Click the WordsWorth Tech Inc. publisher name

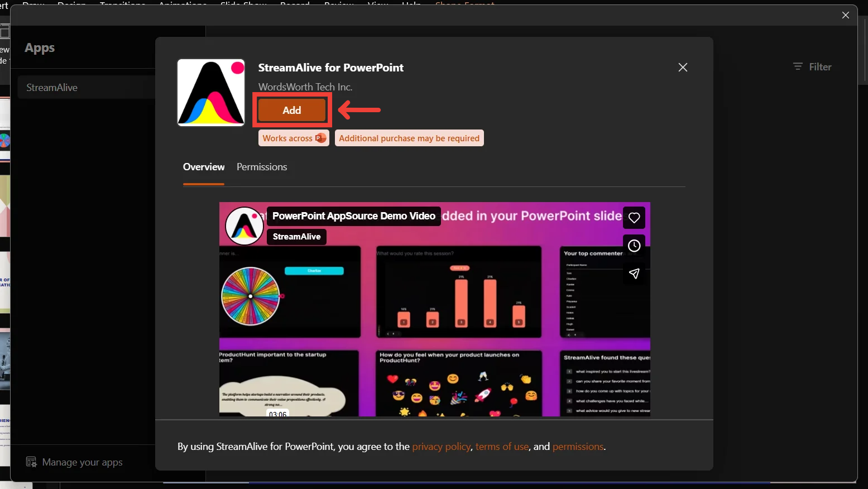click(305, 87)
